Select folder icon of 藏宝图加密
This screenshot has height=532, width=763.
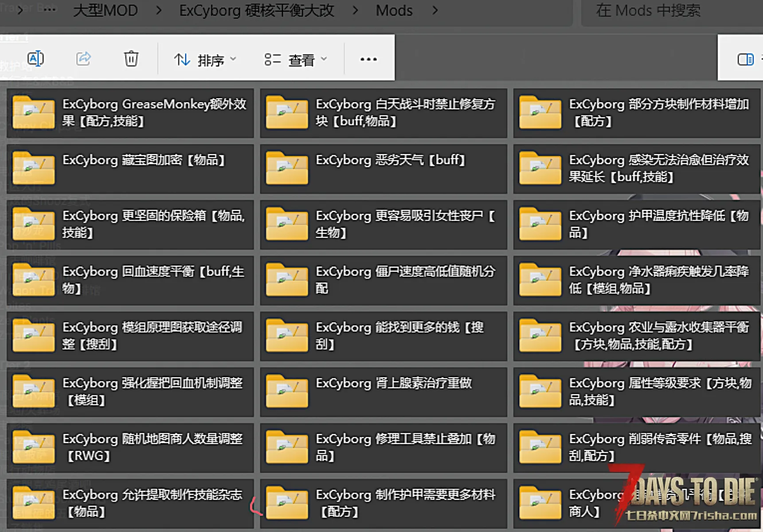click(x=34, y=168)
